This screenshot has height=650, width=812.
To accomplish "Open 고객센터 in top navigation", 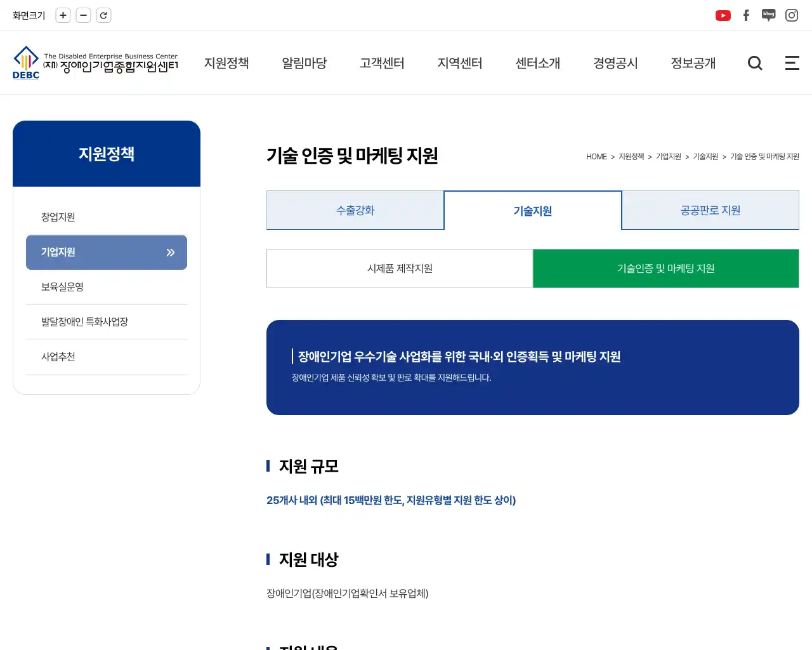I will tap(382, 63).
